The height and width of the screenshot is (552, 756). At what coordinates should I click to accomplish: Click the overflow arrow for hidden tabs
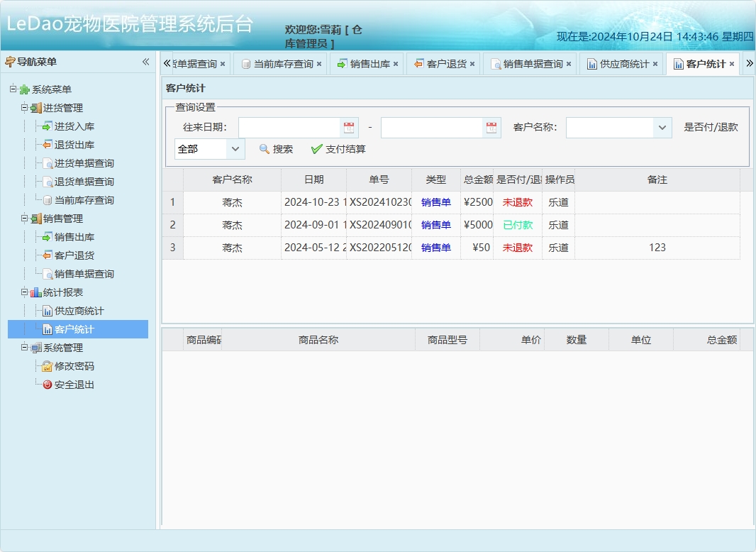click(750, 63)
